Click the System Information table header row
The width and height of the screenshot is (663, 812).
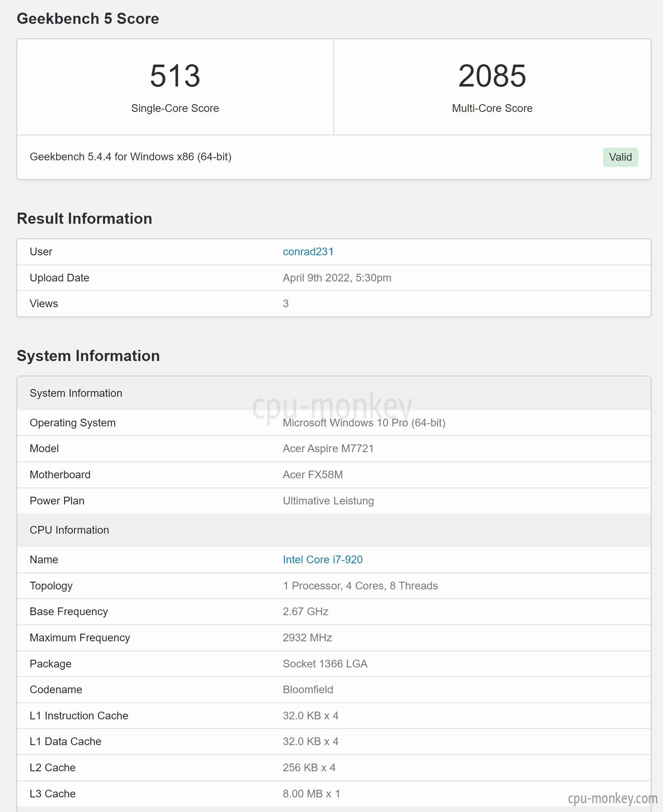pos(334,393)
